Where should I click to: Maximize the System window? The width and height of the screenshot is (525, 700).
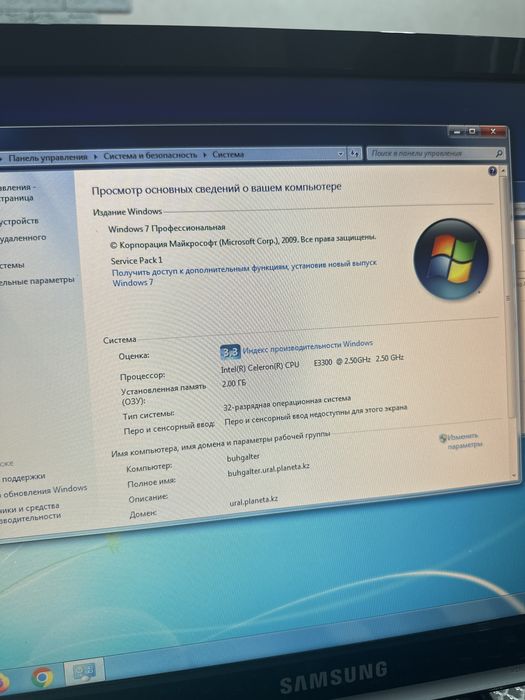(472, 131)
